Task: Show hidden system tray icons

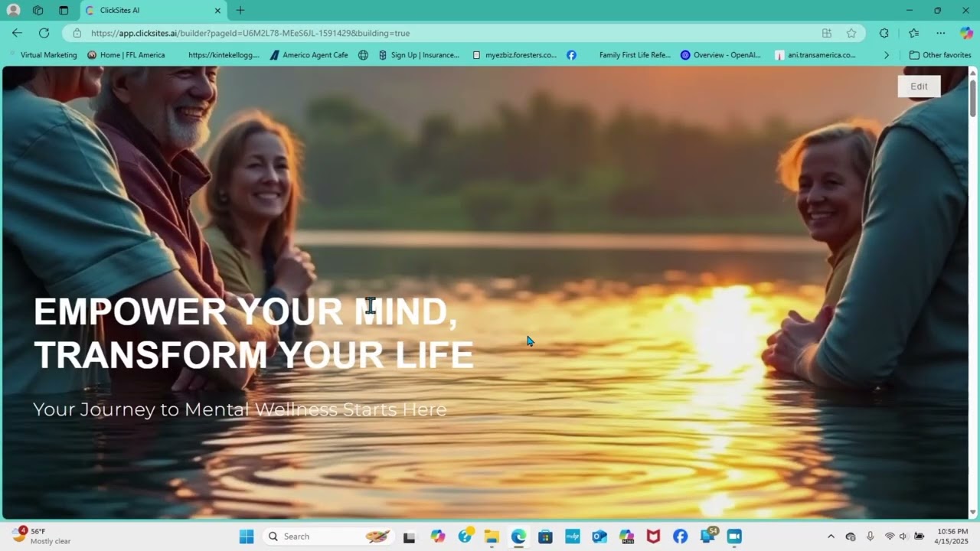Action: (x=831, y=536)
